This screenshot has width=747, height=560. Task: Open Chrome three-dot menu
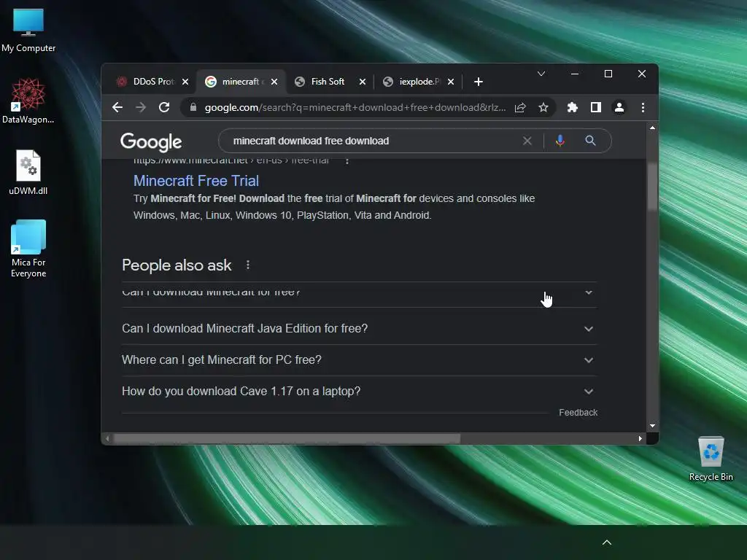pos(643,108)
